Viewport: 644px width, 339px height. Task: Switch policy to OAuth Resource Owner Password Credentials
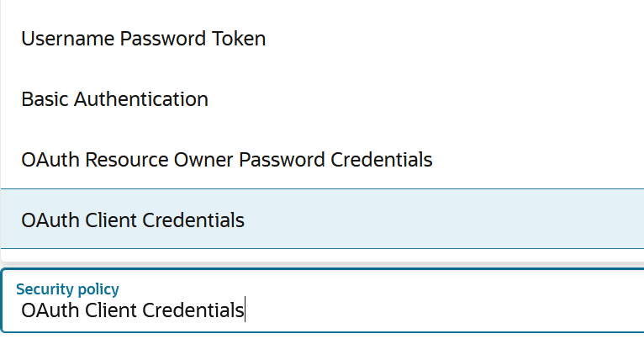point(227,159)
